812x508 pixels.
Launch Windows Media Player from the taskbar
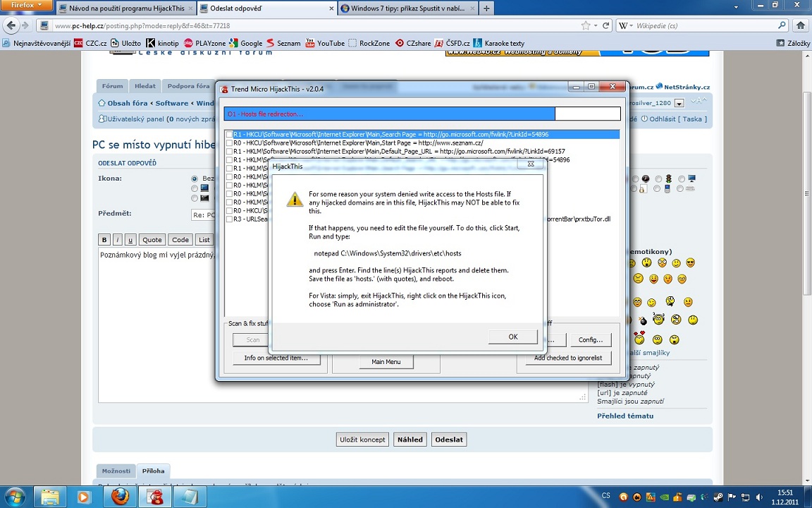point(83,497)
